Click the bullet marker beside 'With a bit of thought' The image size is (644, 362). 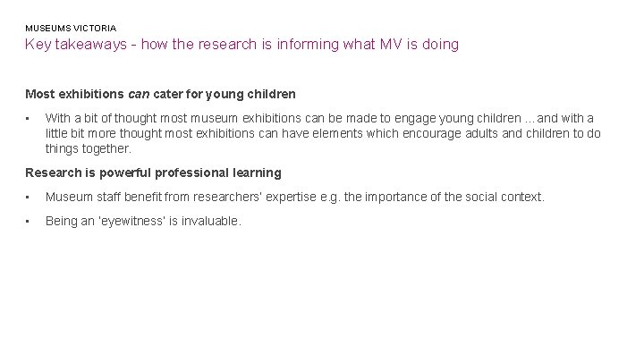[30, 118]
